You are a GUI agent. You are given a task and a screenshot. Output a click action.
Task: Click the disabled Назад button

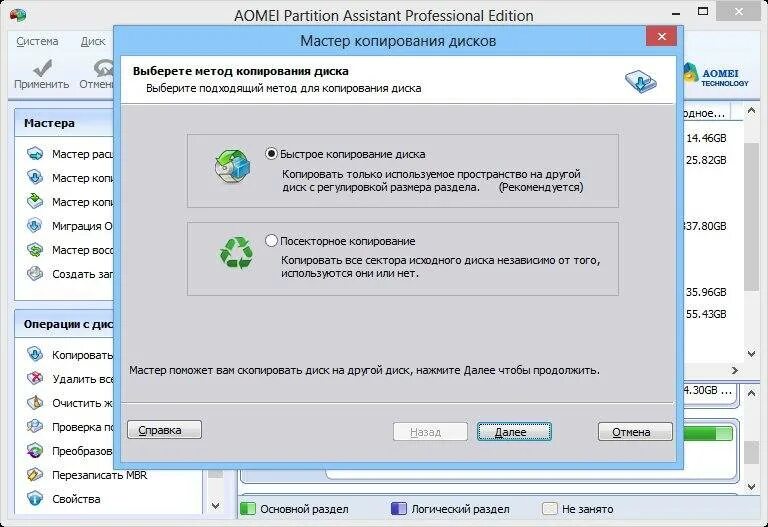[430, 432]
